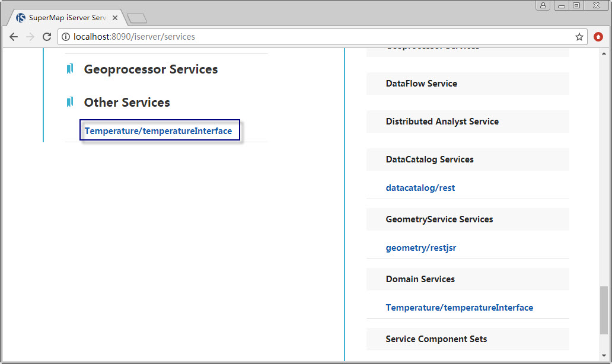Open Temperature/temperatureInterface under Domain Services
The image size is (612, 364).
[x=459, y=308]
